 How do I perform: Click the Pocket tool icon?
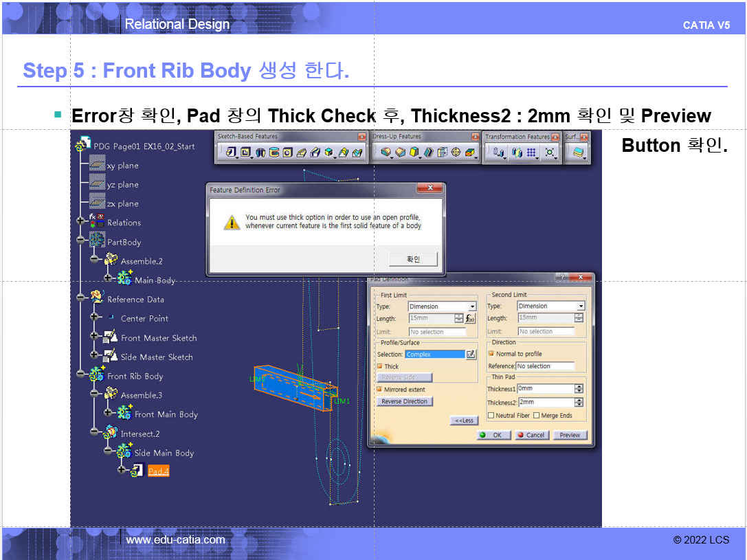246,153
